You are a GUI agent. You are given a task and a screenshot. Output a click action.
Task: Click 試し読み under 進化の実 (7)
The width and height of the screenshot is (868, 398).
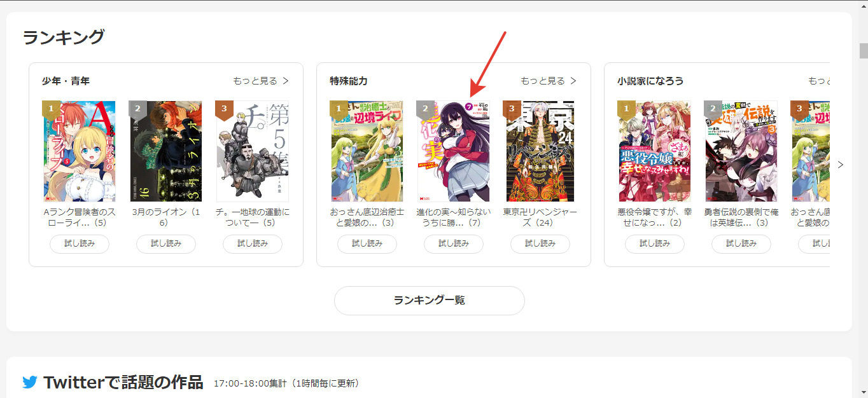(x=454, y=244)
